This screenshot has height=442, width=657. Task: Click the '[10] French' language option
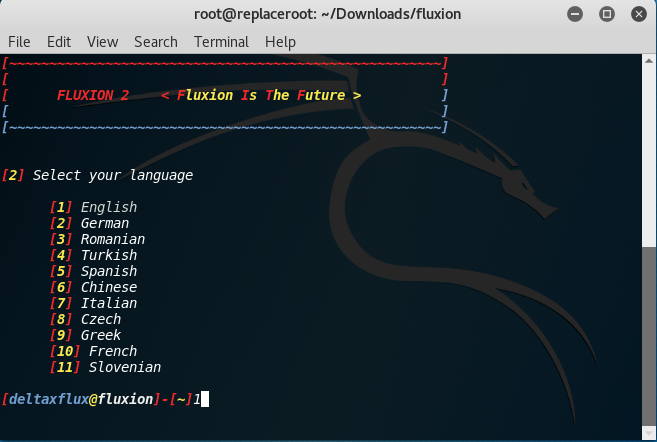point(93,351)
